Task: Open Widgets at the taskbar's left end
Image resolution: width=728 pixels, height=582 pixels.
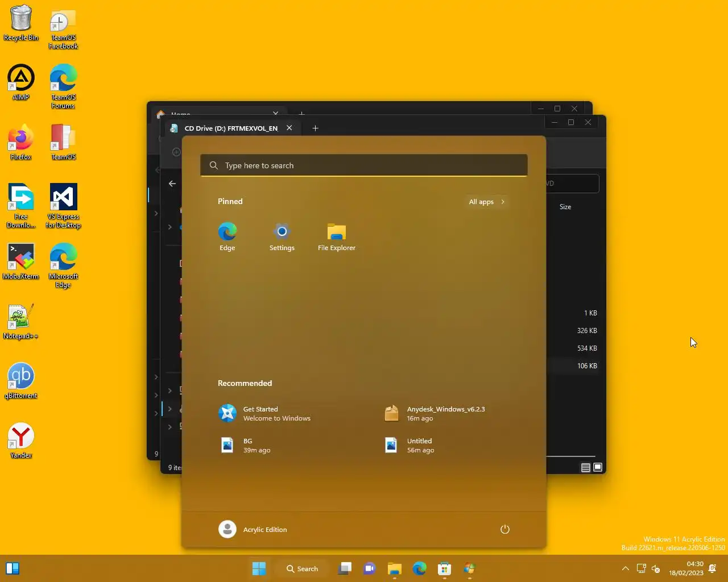Action: tap(13, 568)
